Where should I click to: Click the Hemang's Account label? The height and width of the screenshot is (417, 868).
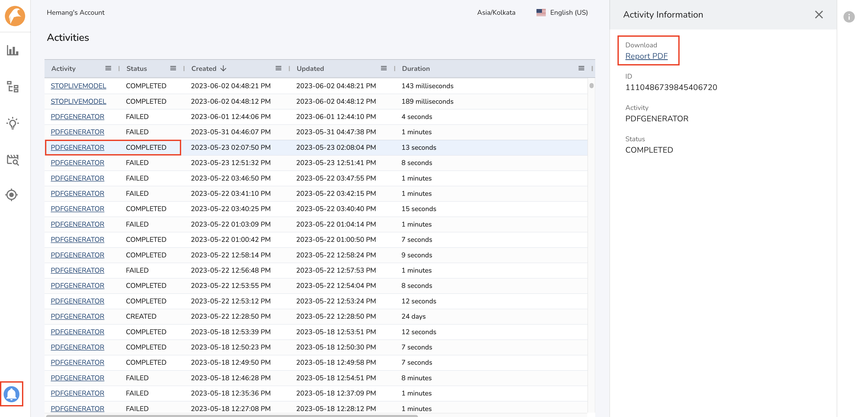(x=76, y=12)
